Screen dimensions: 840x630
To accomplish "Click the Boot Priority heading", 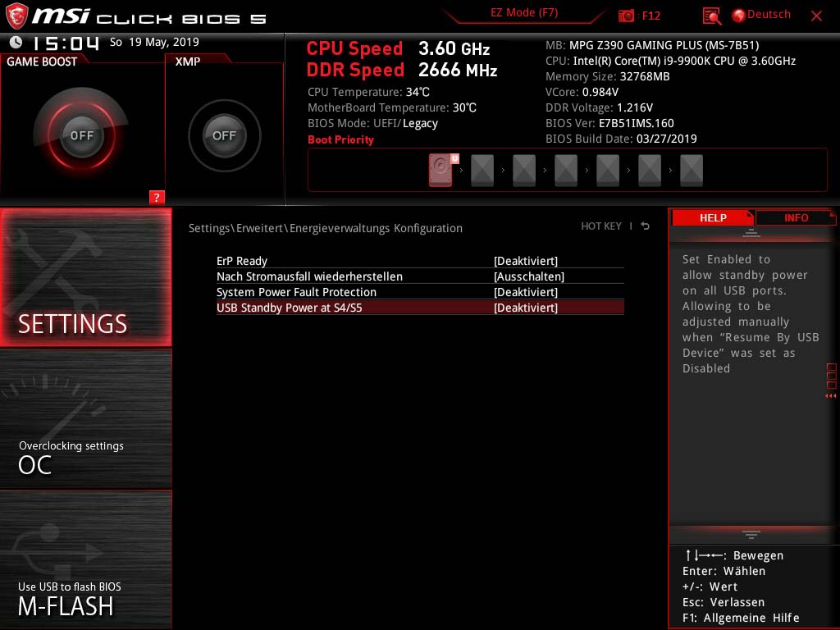I will (x=340, y=139).
